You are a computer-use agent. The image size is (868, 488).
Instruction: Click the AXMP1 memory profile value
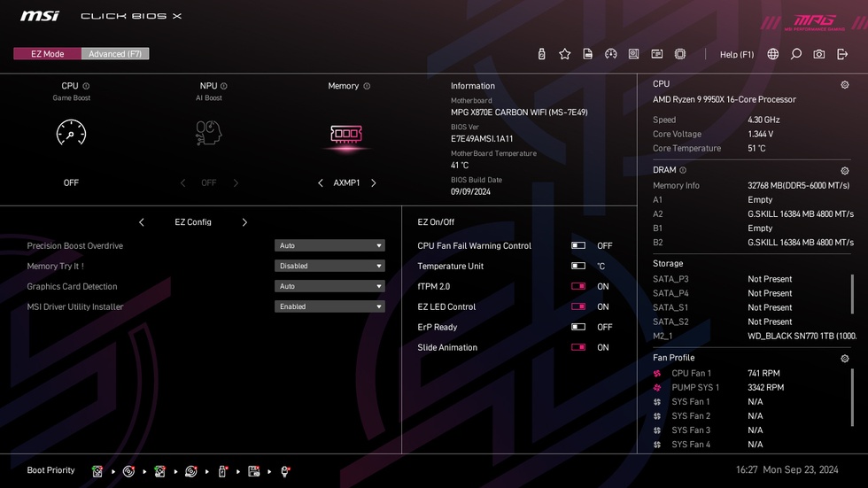point(346,182)
